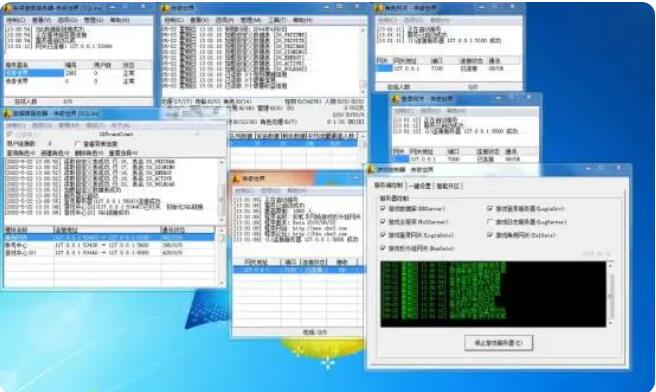Click the green console log's down scroll arrow
656x392 pixels.
[x=610, y=323]
